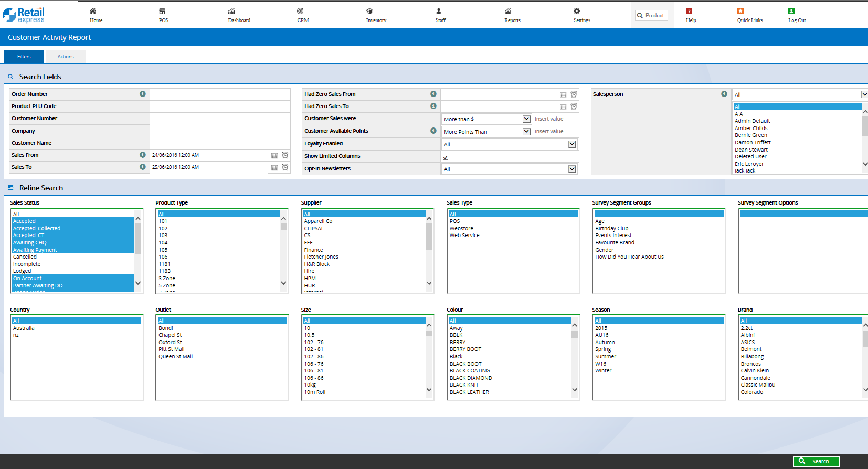Click Size list down arrow
This screenshot has width=868, height=469.
coord(429,390)
